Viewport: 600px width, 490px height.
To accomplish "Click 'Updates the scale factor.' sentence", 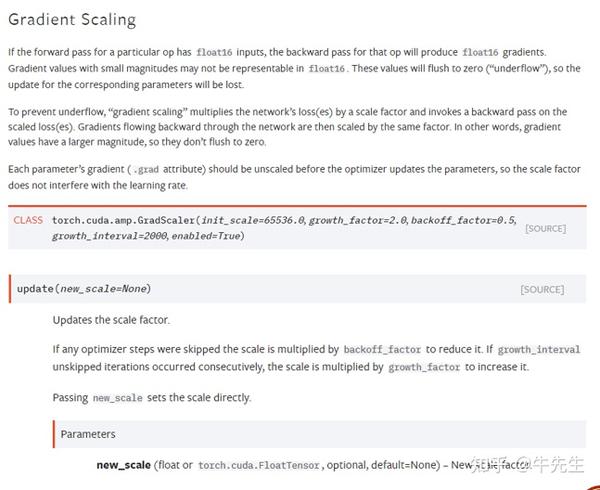I will click(111, 320).
